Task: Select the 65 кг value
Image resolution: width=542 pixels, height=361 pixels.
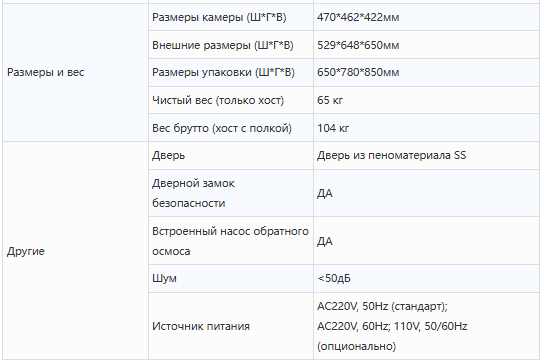Action: [x=330, y=100]
